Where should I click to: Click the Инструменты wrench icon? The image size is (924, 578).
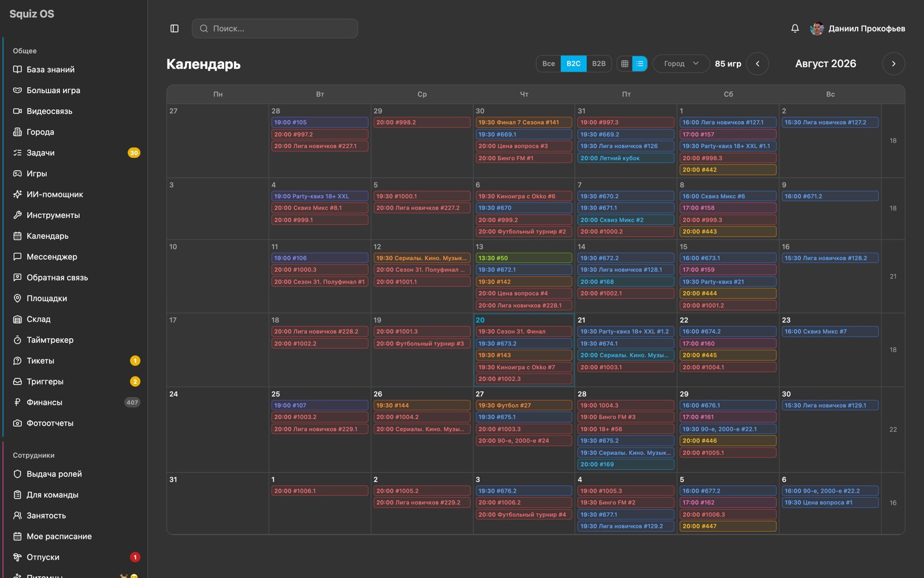tap(17, 215)
